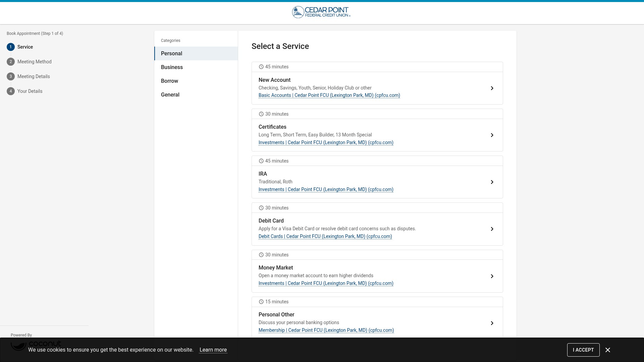Go to the Meeting Details step
Screen dimensions: 644x362
click(34, 76)
